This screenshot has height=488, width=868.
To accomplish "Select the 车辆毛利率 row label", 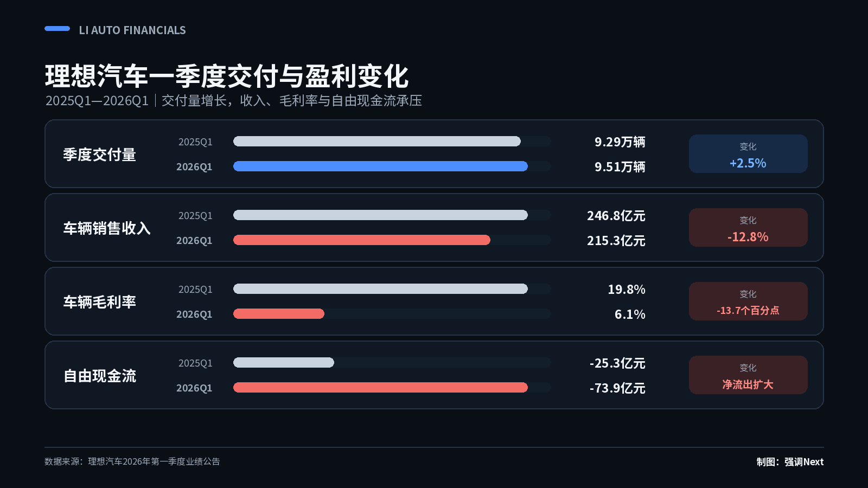I will pyautogui.click(x=99, y=302).
